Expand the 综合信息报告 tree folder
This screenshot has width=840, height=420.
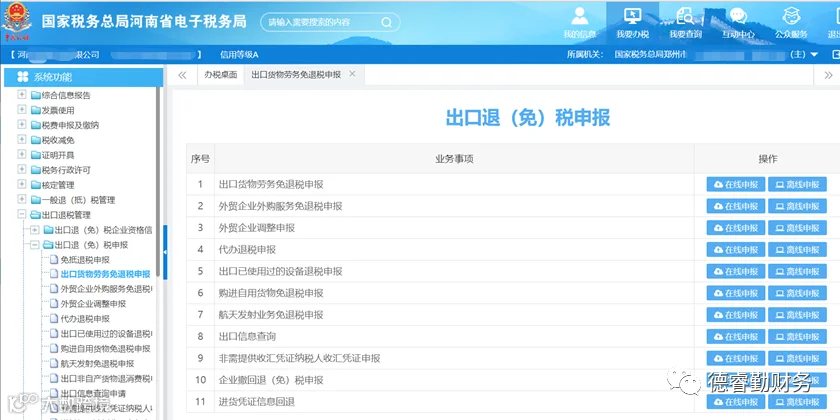[x=21, y=95]
